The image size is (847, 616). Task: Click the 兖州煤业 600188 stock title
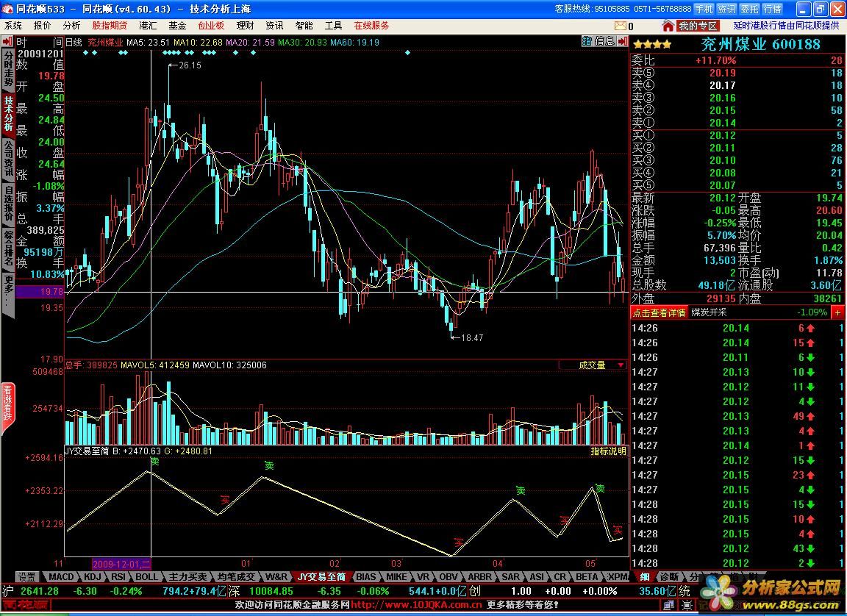[x=760, y=44]
